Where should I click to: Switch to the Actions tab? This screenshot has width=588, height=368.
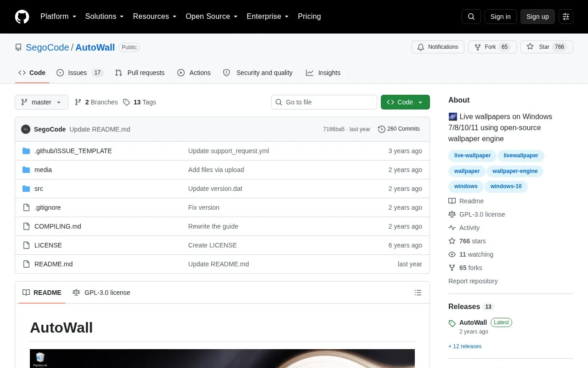(x=194, y=73)
